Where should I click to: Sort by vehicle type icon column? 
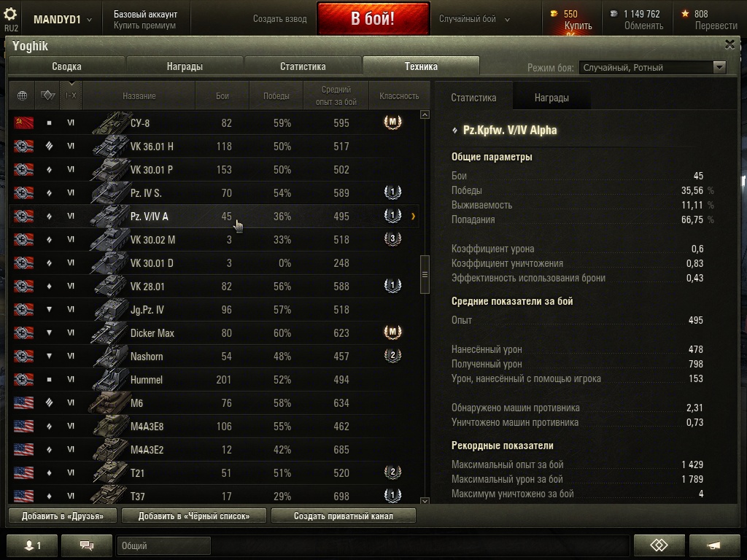[47, 96]
